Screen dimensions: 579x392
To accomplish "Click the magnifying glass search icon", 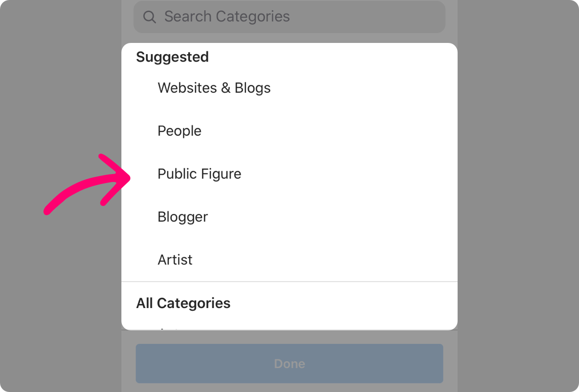I will [x=149, y=17].
